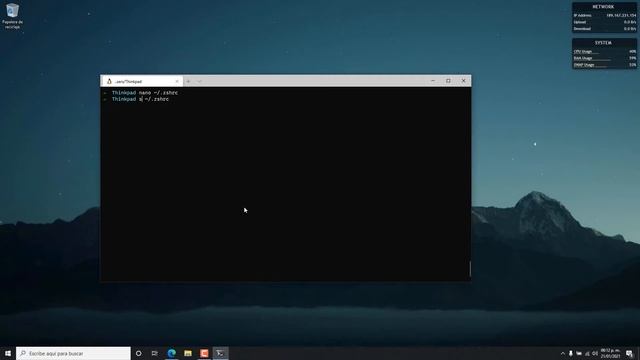Open the taskbar clock and date
This screenshot has height=360, width=640.
610,353
